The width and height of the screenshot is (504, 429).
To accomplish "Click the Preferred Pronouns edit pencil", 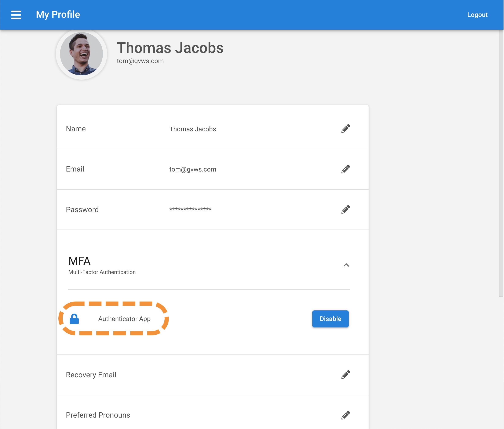I will click(x=345, y=415).
